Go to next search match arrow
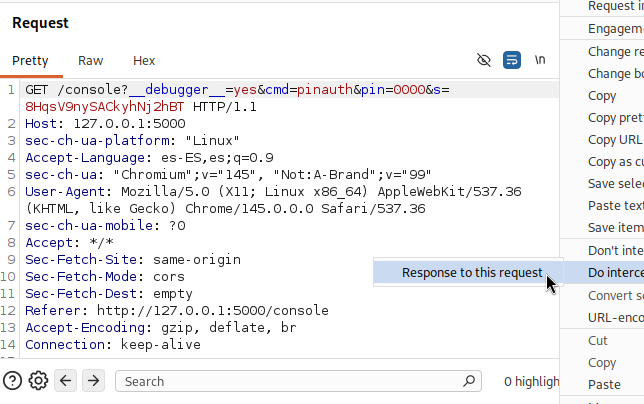 click(x=93, y=381)
